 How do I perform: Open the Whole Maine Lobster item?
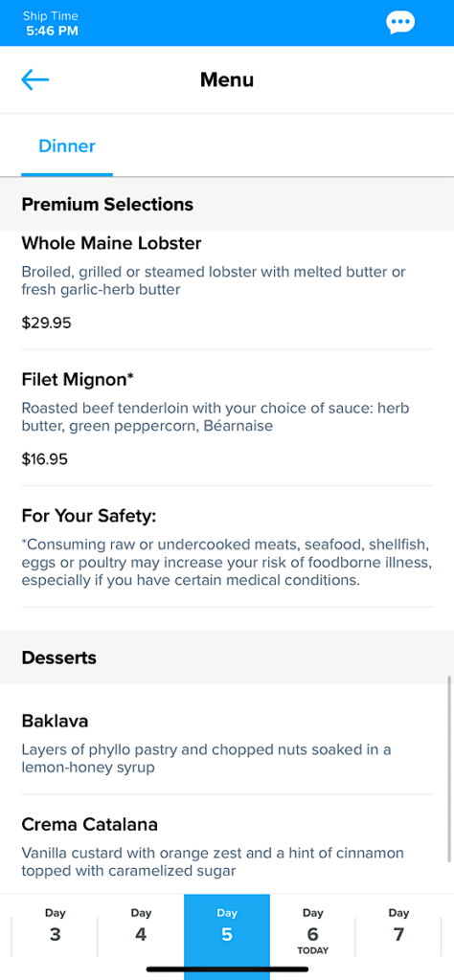(227, 291)
